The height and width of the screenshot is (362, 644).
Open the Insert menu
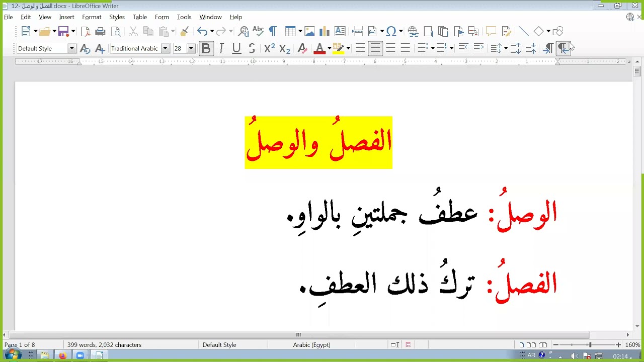(66, 17)
